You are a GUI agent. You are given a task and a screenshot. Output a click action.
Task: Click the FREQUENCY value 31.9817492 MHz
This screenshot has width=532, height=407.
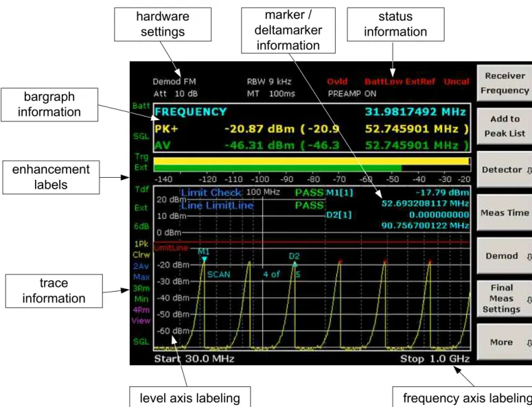(415, 112)
